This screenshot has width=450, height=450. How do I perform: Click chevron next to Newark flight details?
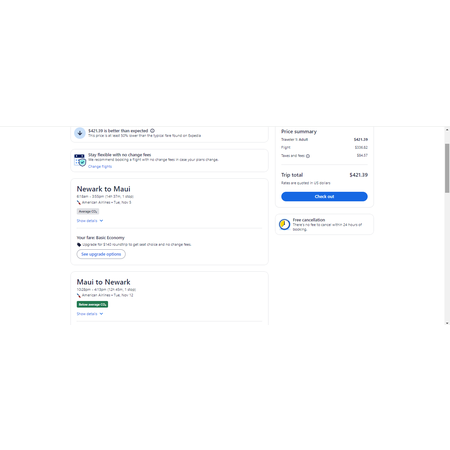tap(101, 221)
